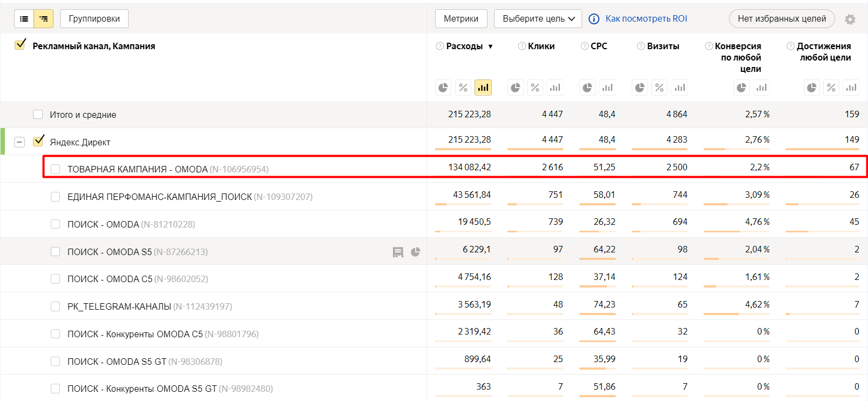Screen dimensions: 868x401
Task: Show pie chart for Расходы column
Action: 443,88
